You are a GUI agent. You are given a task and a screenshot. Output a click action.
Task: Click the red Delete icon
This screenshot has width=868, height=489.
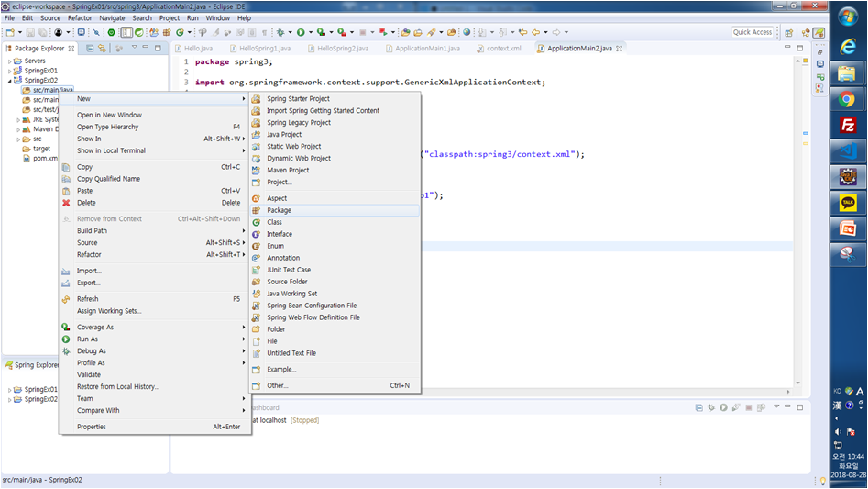[66, 203]
